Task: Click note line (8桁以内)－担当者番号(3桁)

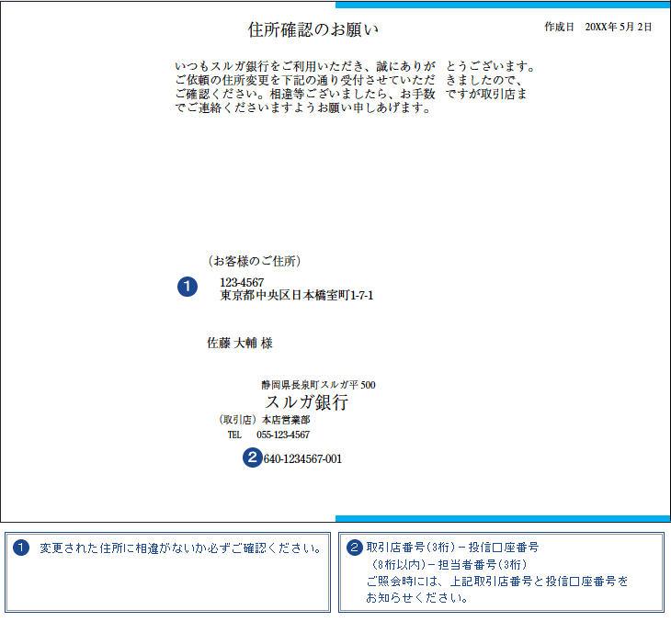Action: 449,564
